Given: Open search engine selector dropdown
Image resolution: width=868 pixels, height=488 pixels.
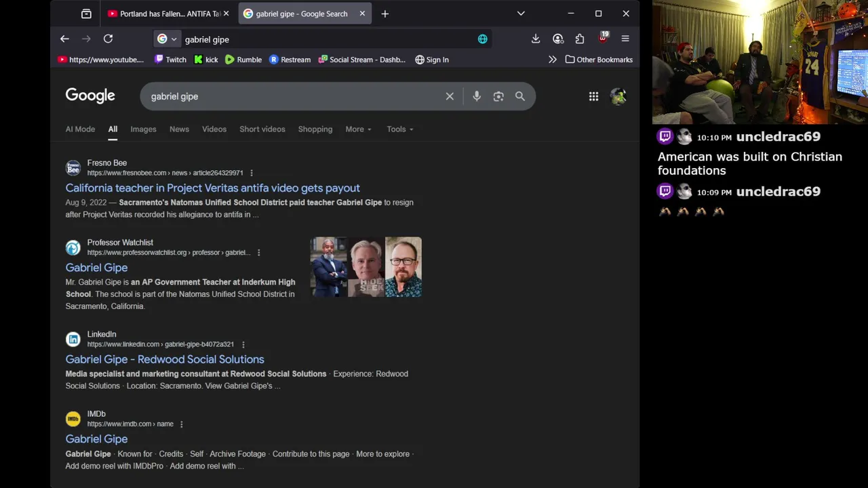Looking at the screenshot, I should point(167,39).
